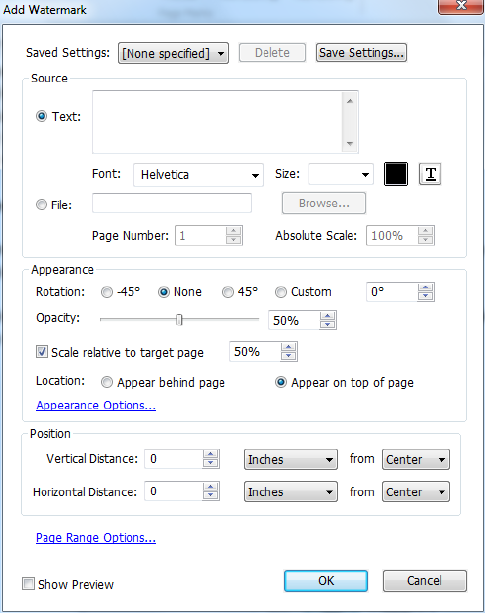Enable Show Preview checkbox
Image resolution: width=485 pixels, height=613 pixels.
[x=28, y=584]
